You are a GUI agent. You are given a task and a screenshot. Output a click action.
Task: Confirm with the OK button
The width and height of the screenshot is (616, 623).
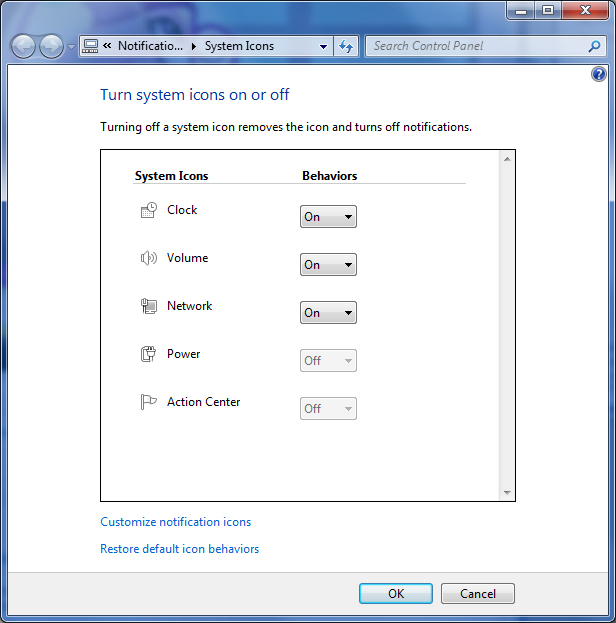396,594
